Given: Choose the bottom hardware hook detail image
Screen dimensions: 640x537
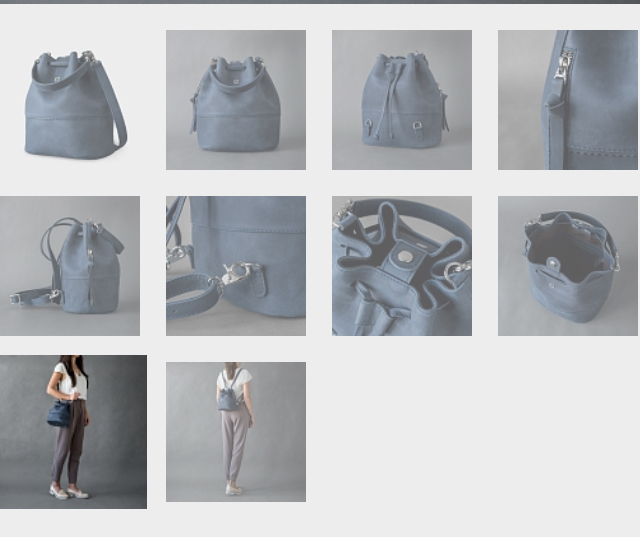Looking at the screenshot, I should tap(236, 266).
